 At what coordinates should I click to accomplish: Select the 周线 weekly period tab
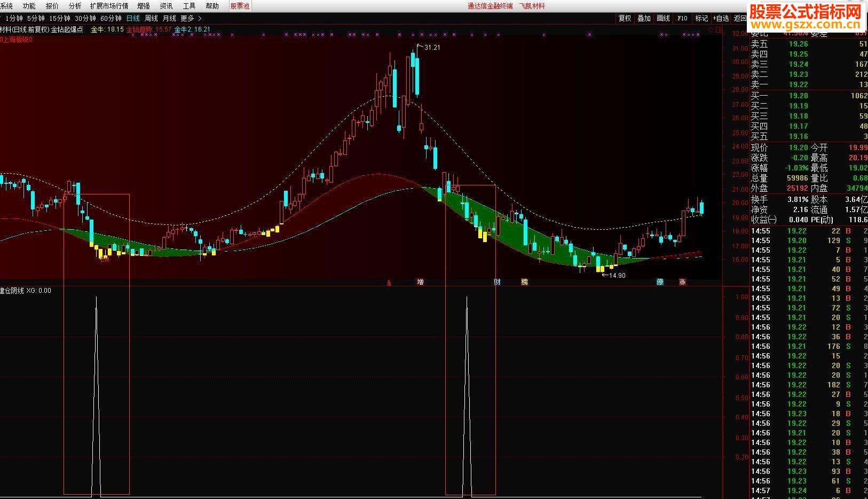coord(151,18)
